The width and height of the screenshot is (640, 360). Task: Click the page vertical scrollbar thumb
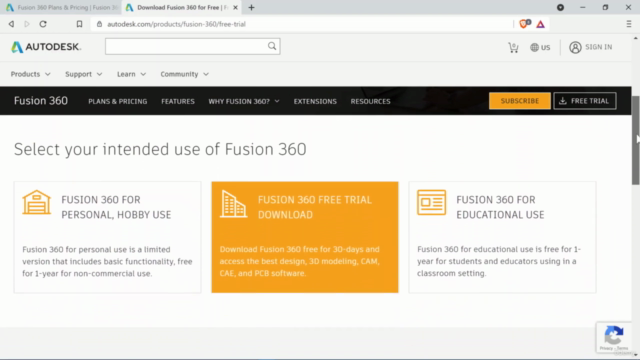click(x=636, y=140)
